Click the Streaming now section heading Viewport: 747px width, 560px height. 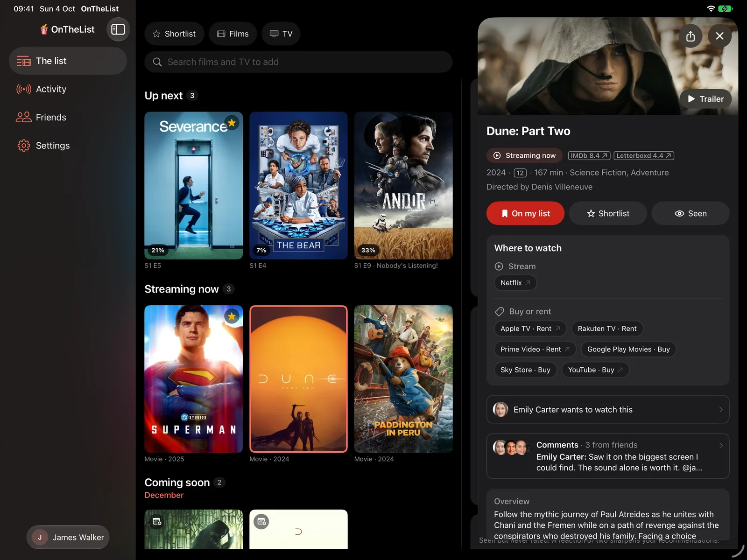[x=182, y=289]
